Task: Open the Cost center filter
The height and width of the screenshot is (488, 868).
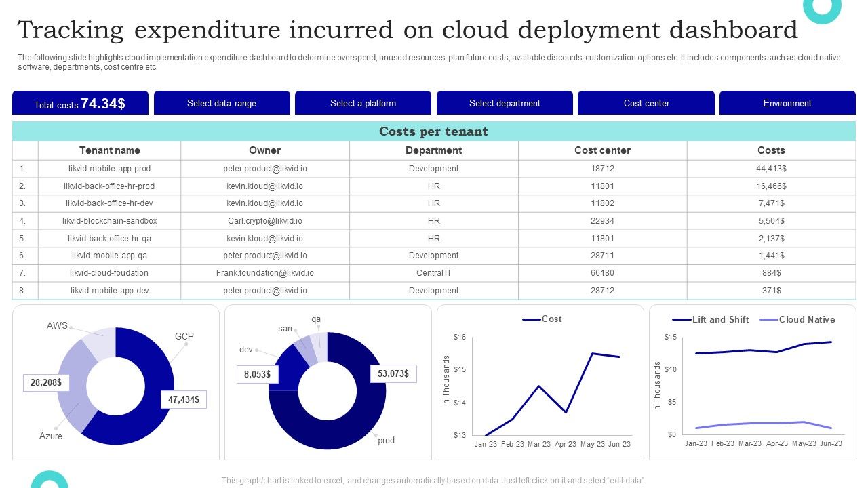Action: [x=646, y=103]
